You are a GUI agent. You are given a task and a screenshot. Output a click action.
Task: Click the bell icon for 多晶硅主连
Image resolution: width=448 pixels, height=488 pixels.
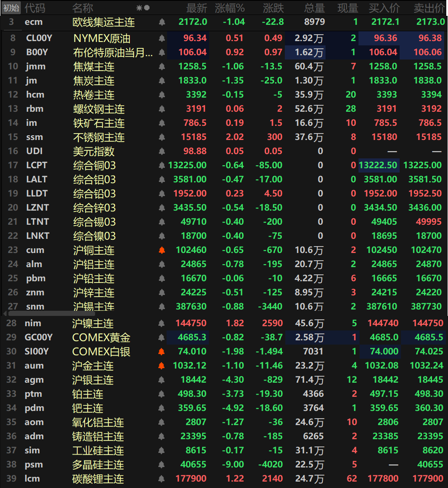(162, 465)
